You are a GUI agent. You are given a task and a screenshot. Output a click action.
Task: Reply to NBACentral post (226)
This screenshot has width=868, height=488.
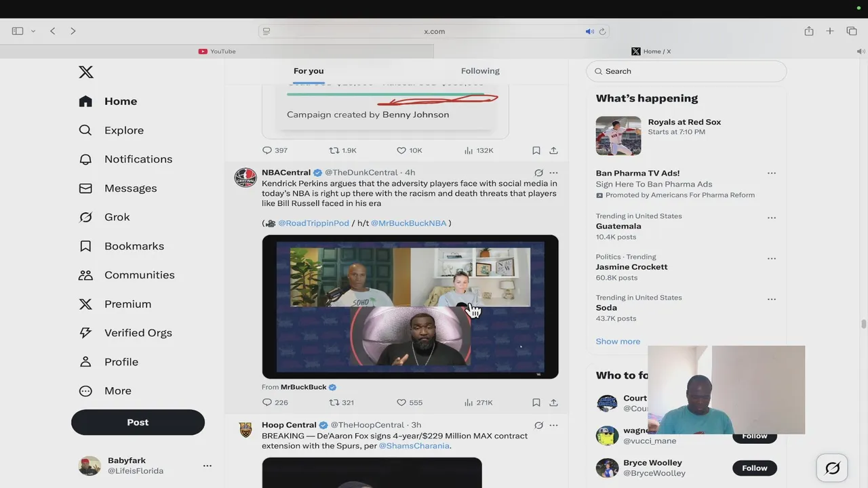[275, 403]
